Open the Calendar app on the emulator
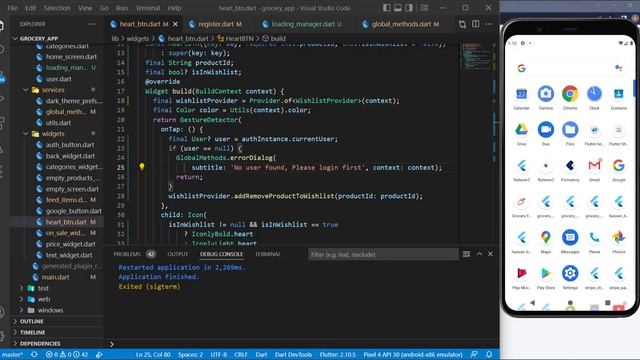This screenshot has width=640, height=360. coord(521,94)
